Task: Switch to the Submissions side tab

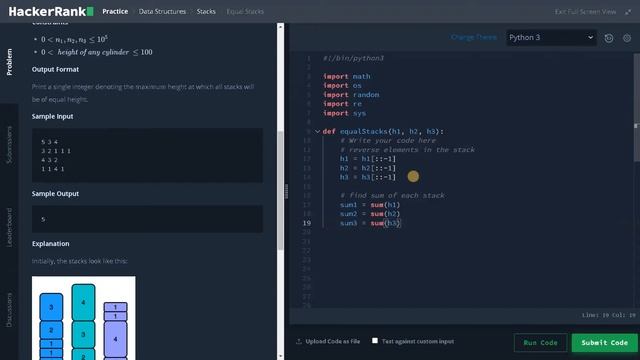Action: point(9,145)
